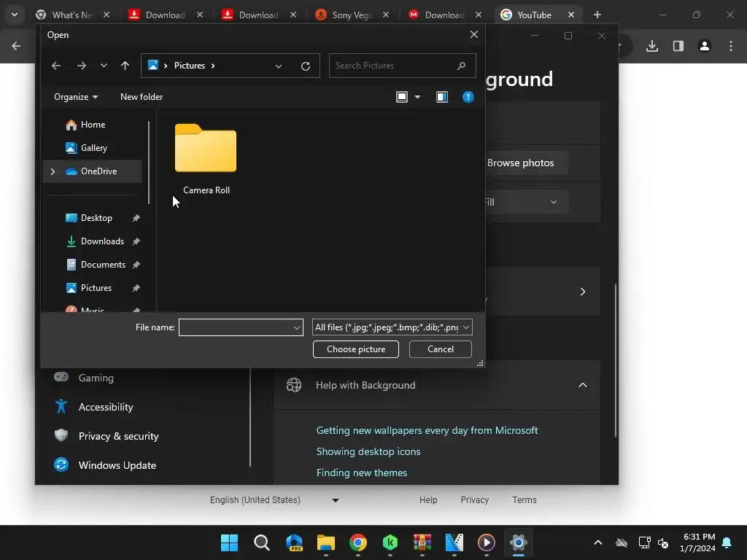Collapse the Help with Background section
747x560 pixels.
(x=583, y=385)
